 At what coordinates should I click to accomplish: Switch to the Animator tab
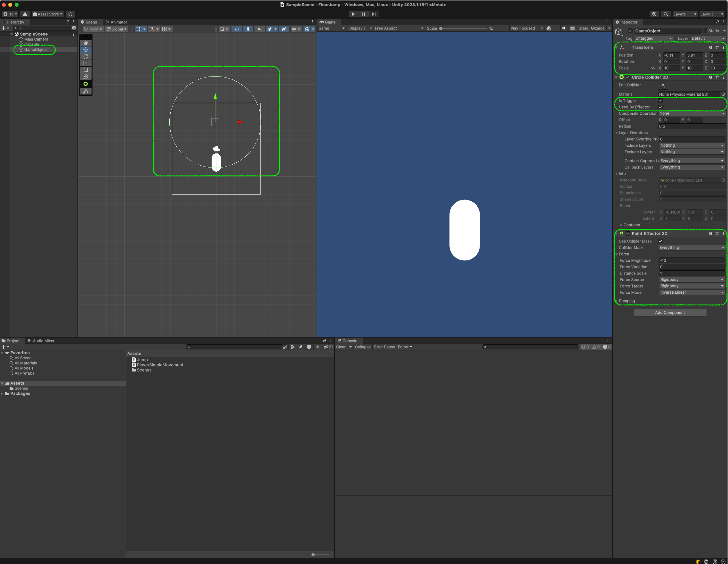pyautogui.click(x=116, y=22)
